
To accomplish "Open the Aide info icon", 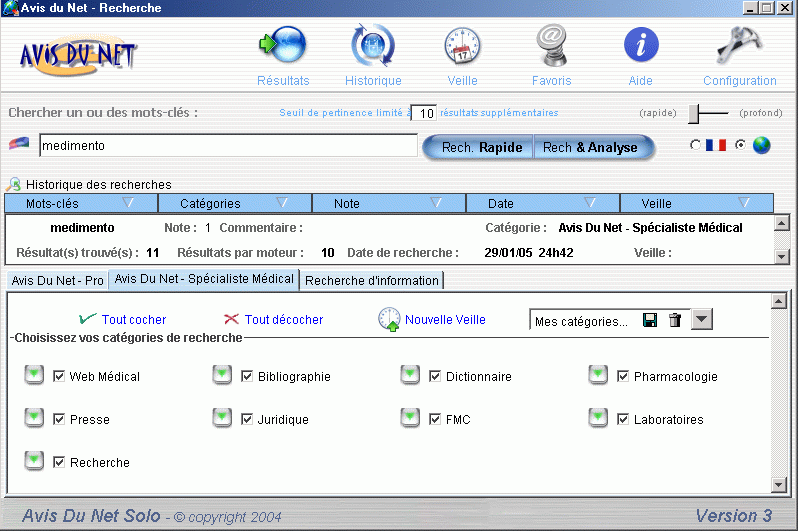I will coord(641,45).
